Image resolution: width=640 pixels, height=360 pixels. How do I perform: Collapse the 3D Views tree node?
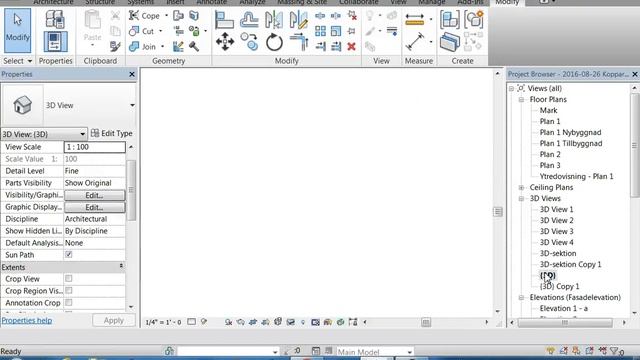(x=521, y=199)
